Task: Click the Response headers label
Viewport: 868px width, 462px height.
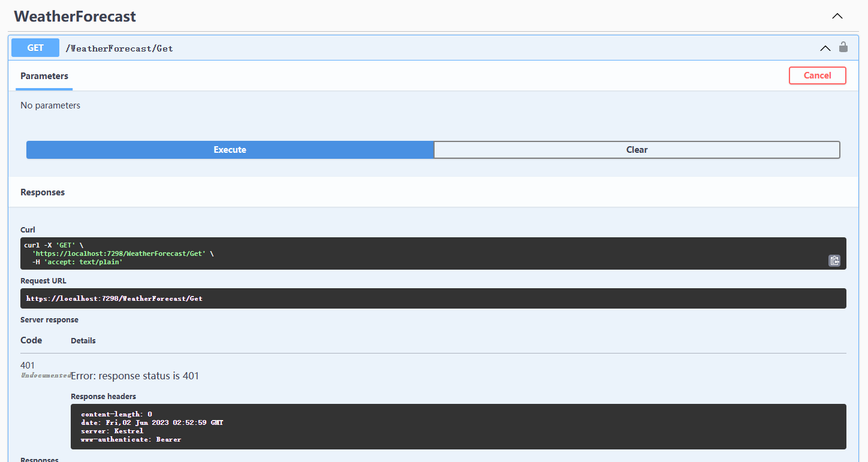Action: pyautogui.click(x=103, y=397)
